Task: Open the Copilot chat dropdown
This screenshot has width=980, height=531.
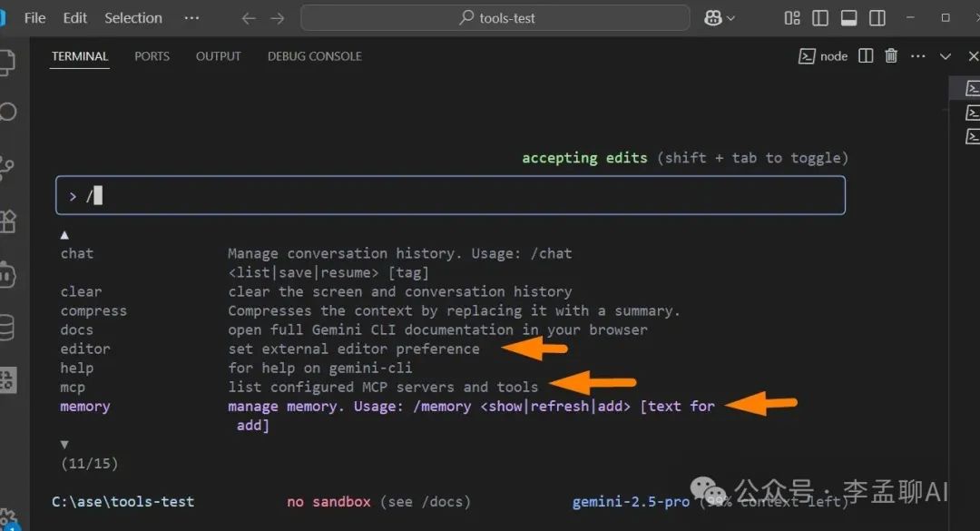Action: [719, 18]
